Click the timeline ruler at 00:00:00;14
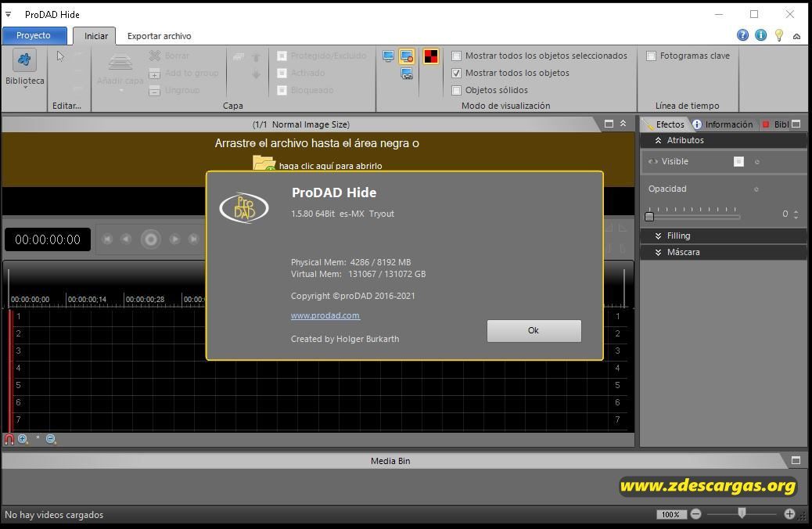Screen dimensions: 812x529 click(87, 300)
